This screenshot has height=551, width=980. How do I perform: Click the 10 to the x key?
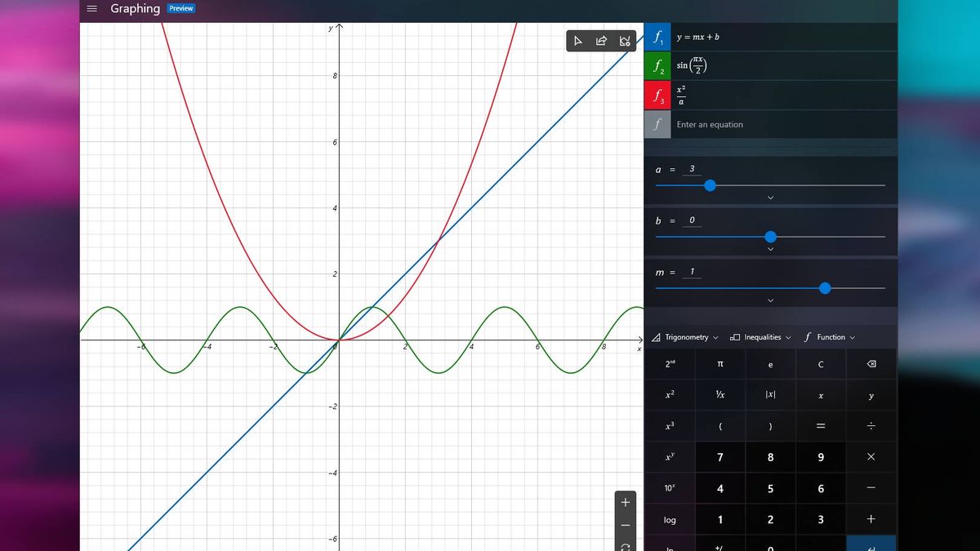pos(670,488)
